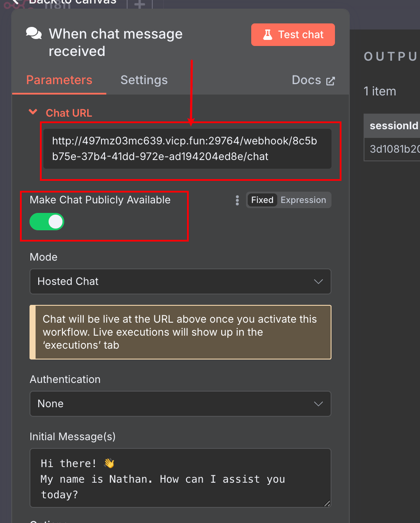Click the Test chat button

[x=293, y=35]
